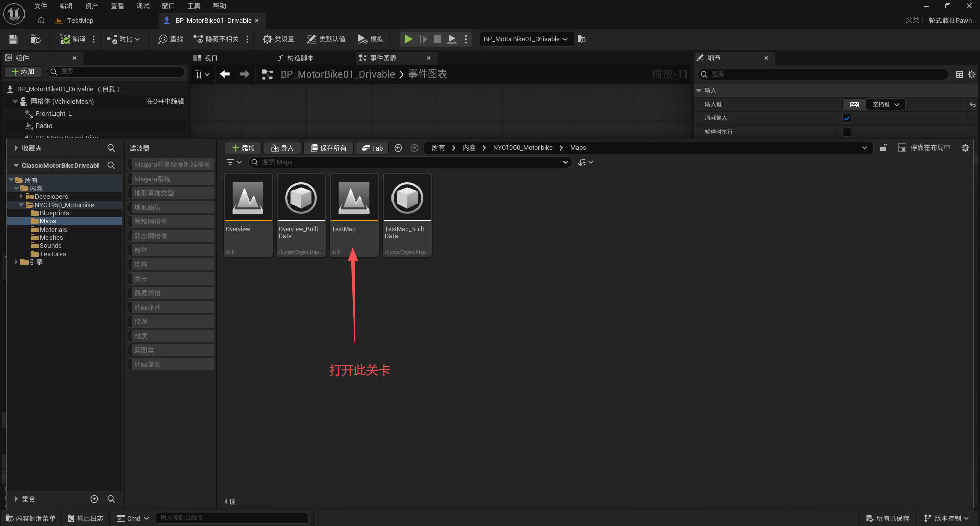Click the Fab button
980x526 pixels.
[372, 148]
